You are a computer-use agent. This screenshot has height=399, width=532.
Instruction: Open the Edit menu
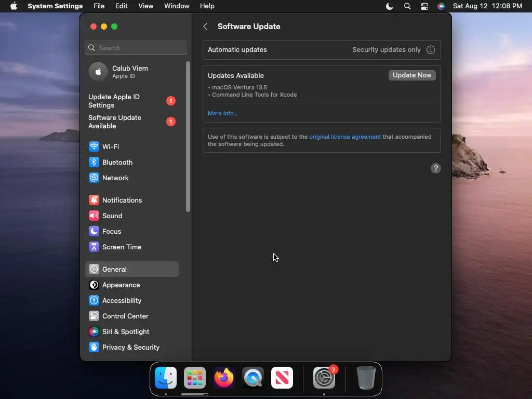tap(121, 6)
